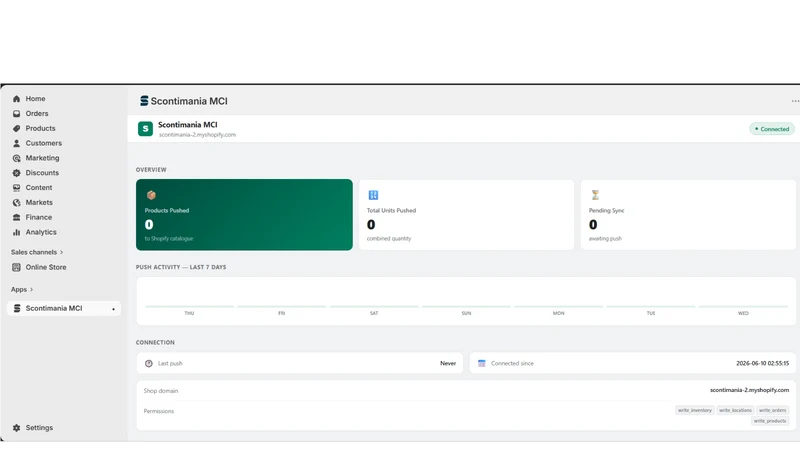The image size is (800, 450).
Task: Open the Markets menu item
Action: 39,202
